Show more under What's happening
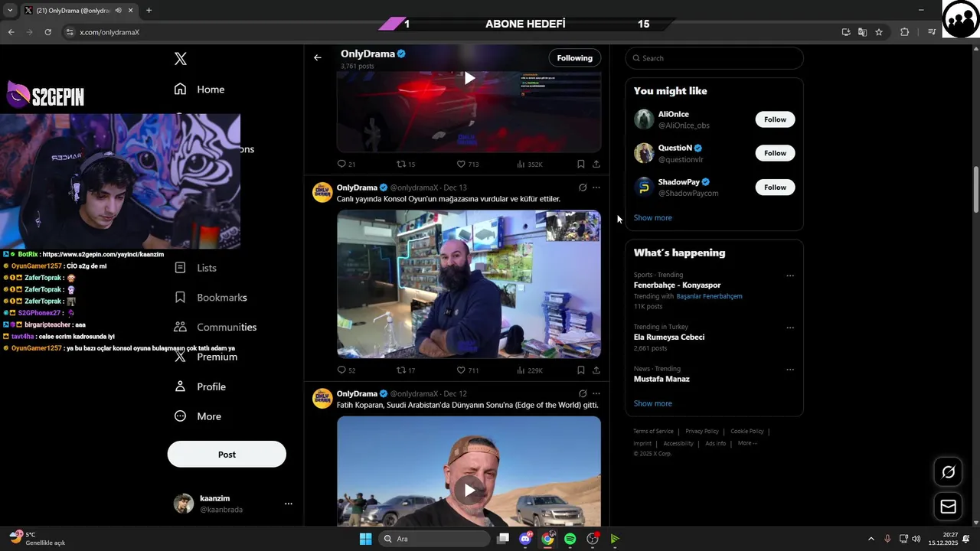The height and width of the screenshot is (551, 980). coord(652,403)
